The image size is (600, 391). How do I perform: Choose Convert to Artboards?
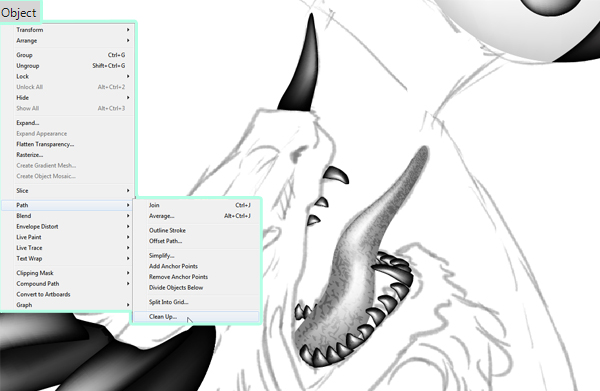coord(67,295)
